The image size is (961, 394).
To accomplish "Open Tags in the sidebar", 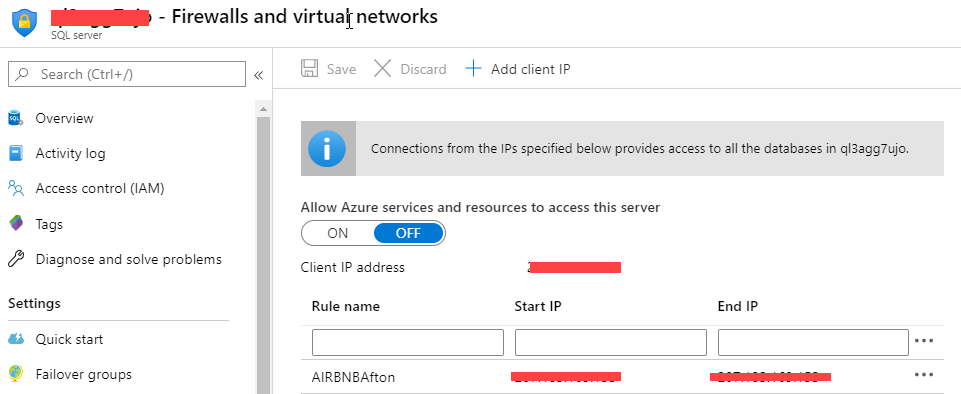I will tap(49, 224).
